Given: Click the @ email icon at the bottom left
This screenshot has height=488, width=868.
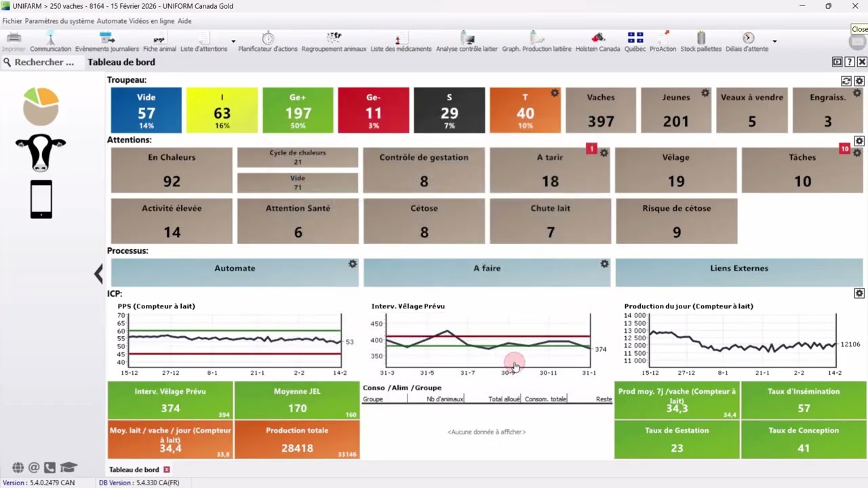Looking at the screenshot, I should click(x=34, y=468).
